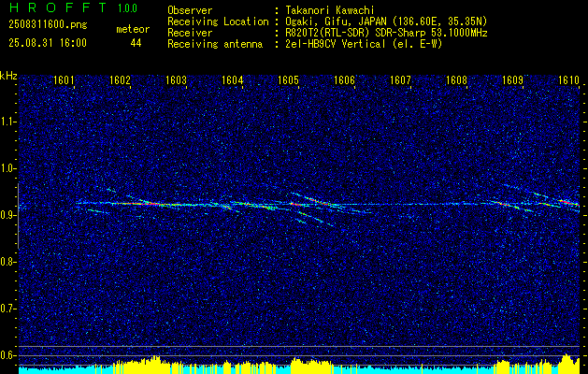Screen dimensions: 588x374
Task: Click the timestamp 25.08.31 16:00
Action: coord(48,43)
